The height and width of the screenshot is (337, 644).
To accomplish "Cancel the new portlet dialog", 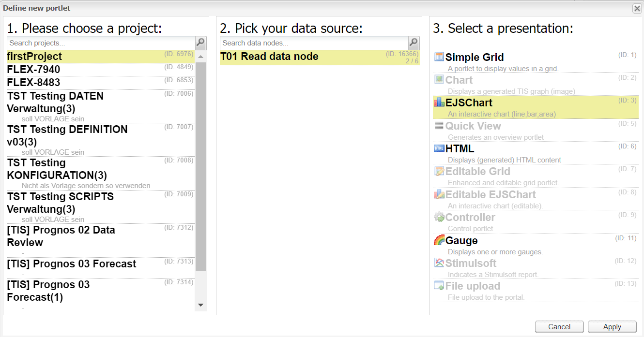I will pyautogui.click(x=559, y=327).
